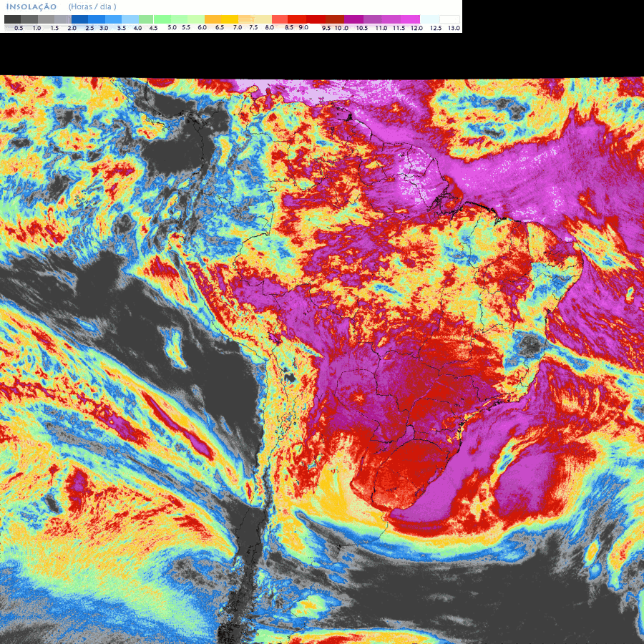Click the 11.0 legend value
Image resolution: width=644 pixels, height=644 pixels.
pyautogui.click(x=381, y=28)
